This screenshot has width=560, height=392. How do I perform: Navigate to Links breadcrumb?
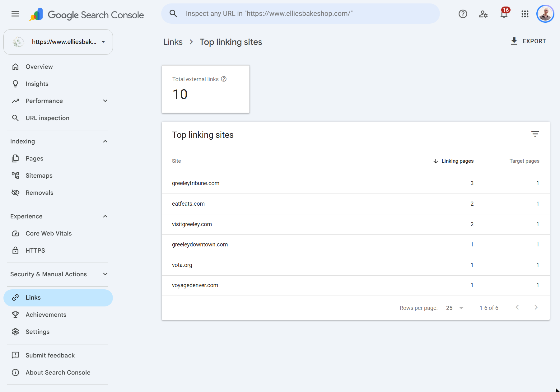[x=173, y=42]
